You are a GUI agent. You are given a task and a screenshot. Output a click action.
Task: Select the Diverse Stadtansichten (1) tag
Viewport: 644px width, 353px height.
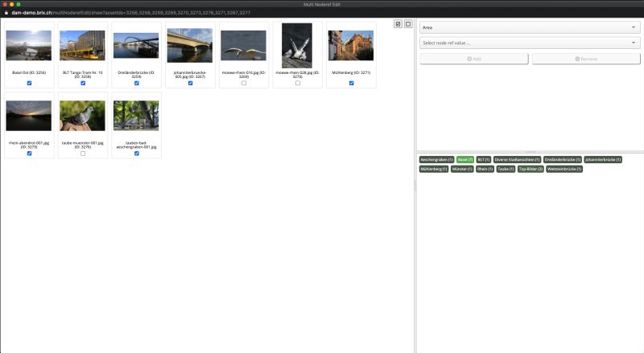[x=517, y=159]
